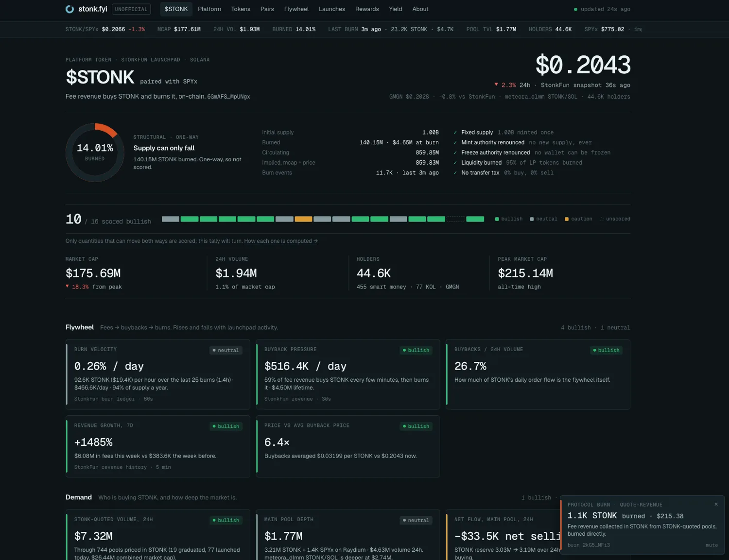This screenshot has width=729, height=560.
Task: Click the $1.94M 24H volume value
Action: [x=236, y=273]
